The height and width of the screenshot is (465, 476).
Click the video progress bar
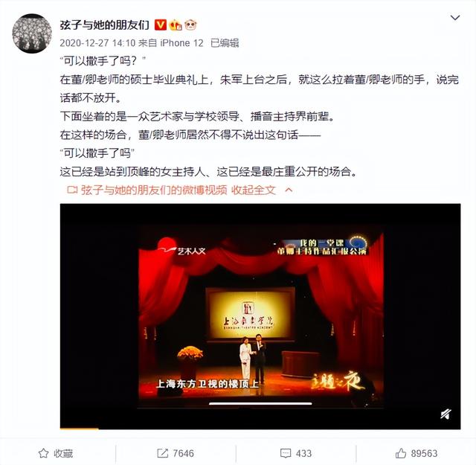pos(260,429)
